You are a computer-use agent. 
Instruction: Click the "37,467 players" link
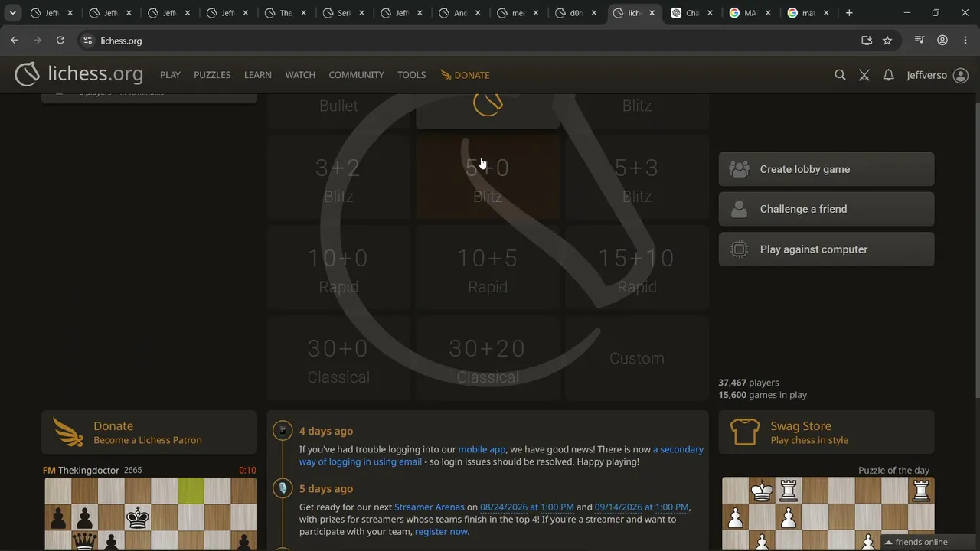pyautogui.click(x=749, y=383)
